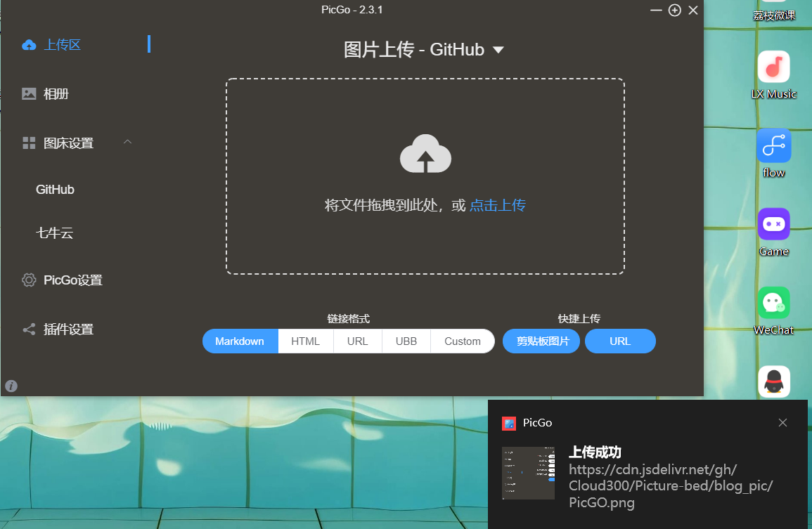
Task: Open the 图片上传 - GitHub dropdown arrow
Action: pos(498,50)
